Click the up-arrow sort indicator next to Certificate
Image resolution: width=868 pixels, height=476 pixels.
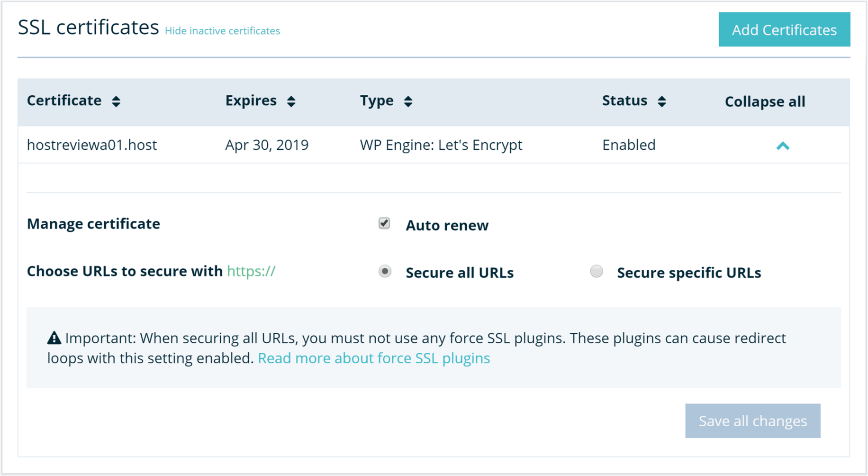116,97
